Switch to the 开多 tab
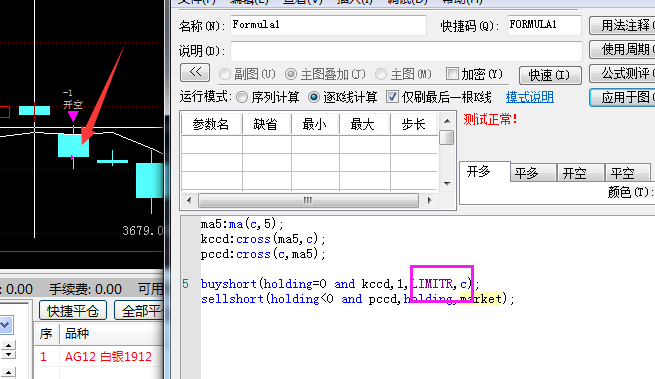The height and width of the screenshot is (379, 655). click(484, 171)
